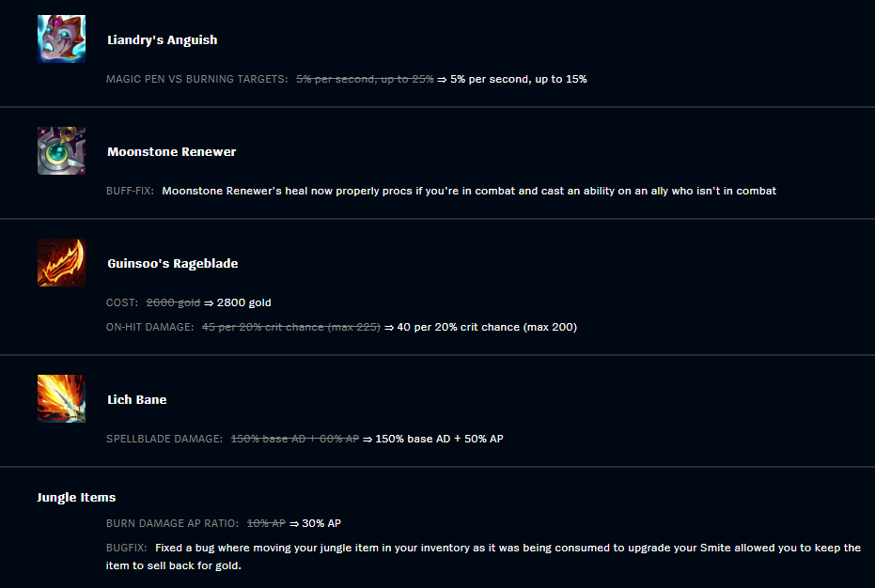The image size is (875, 588).
Task: Open the Guinsoo's Rageblade title
Action: tap(172, 263)
